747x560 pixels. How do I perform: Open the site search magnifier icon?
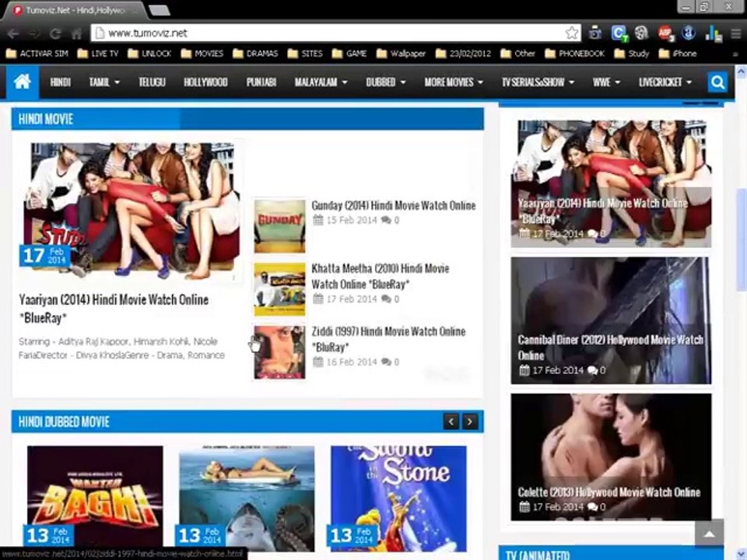(x=717, y=82)
